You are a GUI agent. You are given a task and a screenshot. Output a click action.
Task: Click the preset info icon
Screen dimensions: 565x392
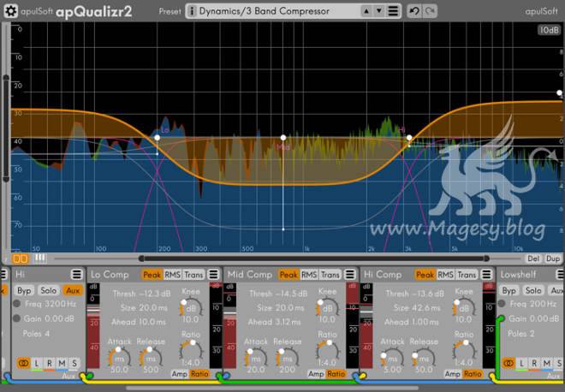[x=192, y=11]
